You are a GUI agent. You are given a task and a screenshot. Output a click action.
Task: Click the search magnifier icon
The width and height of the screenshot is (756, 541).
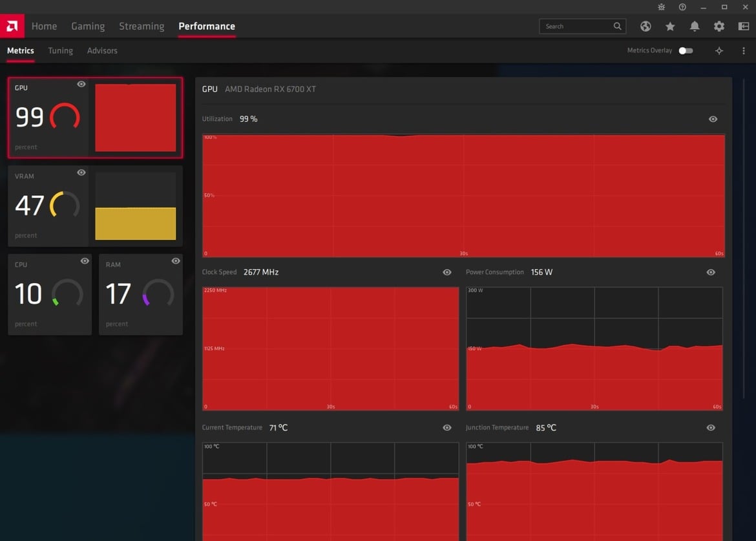tap(617, 26)
